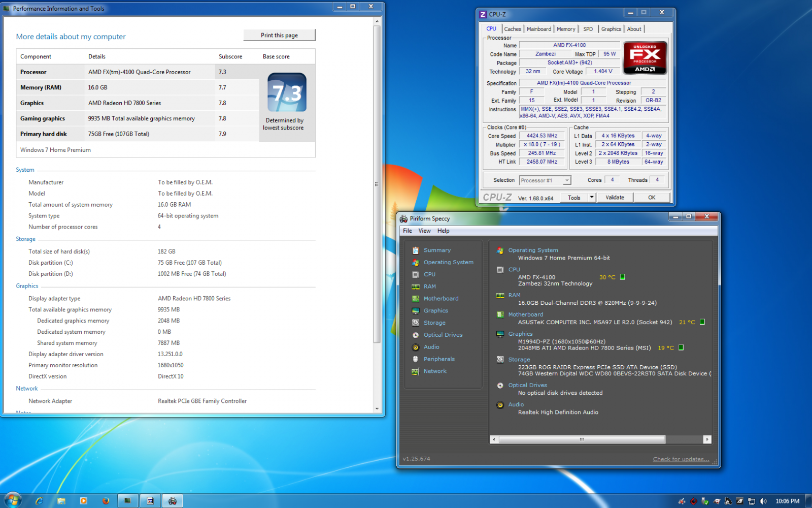Click the Validate button in CPU-Z
812x508 pixels.
pyautogui.click(x=615, y=198)
